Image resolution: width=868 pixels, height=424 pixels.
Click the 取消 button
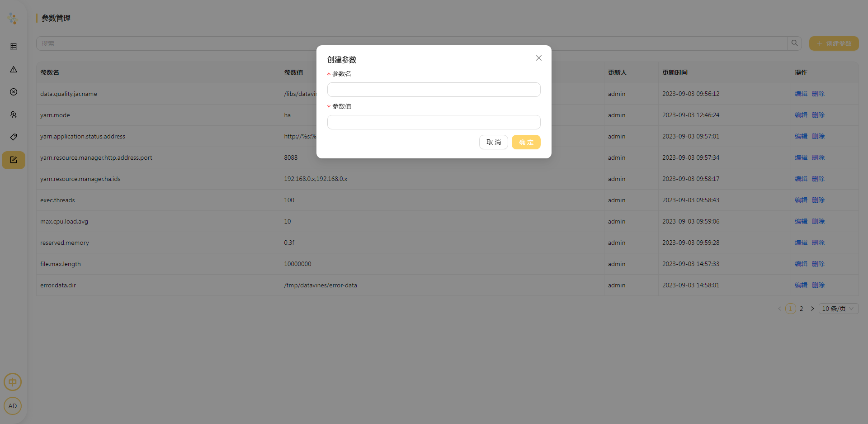[x=494, y=142]
